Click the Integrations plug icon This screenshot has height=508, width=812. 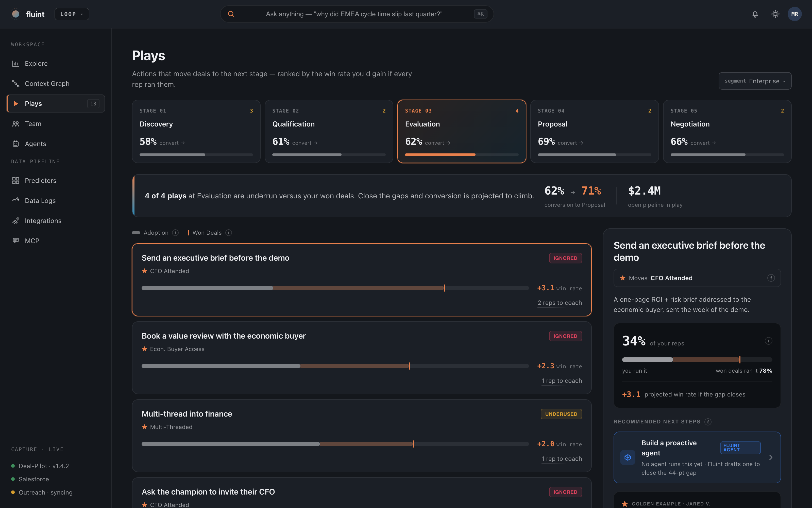coord(16,221)
